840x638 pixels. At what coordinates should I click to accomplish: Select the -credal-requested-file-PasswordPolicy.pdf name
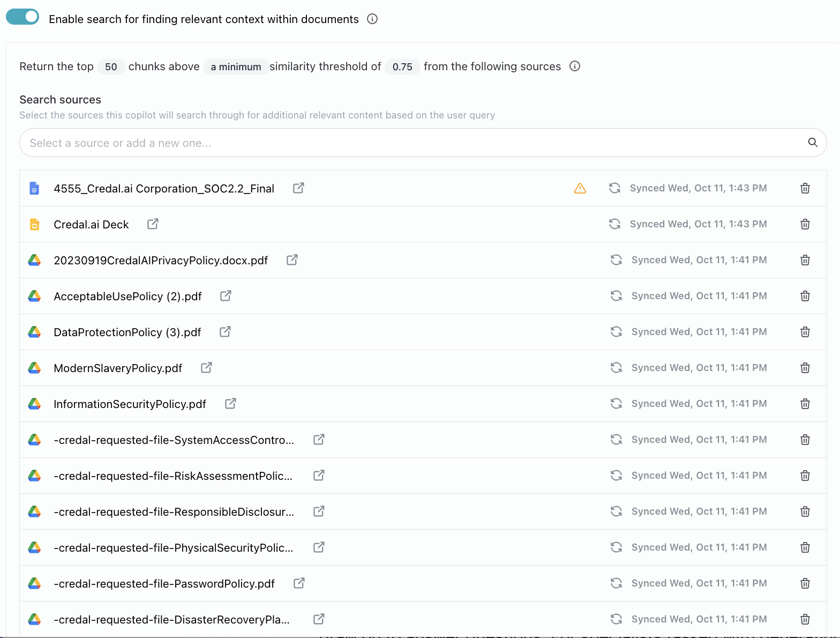point(164,584)
